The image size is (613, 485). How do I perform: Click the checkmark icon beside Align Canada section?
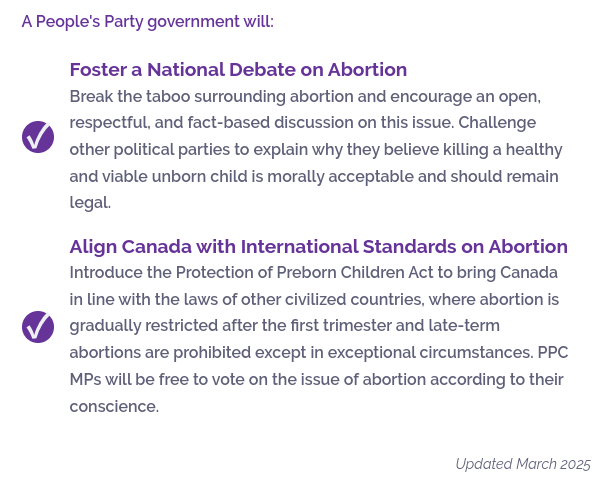38,327
